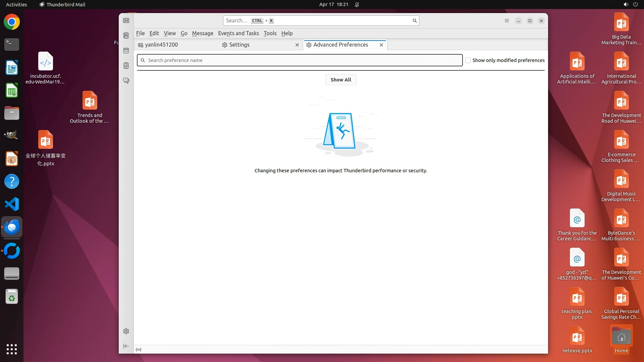Click the online status icon in status bar

tap(139, 350)
